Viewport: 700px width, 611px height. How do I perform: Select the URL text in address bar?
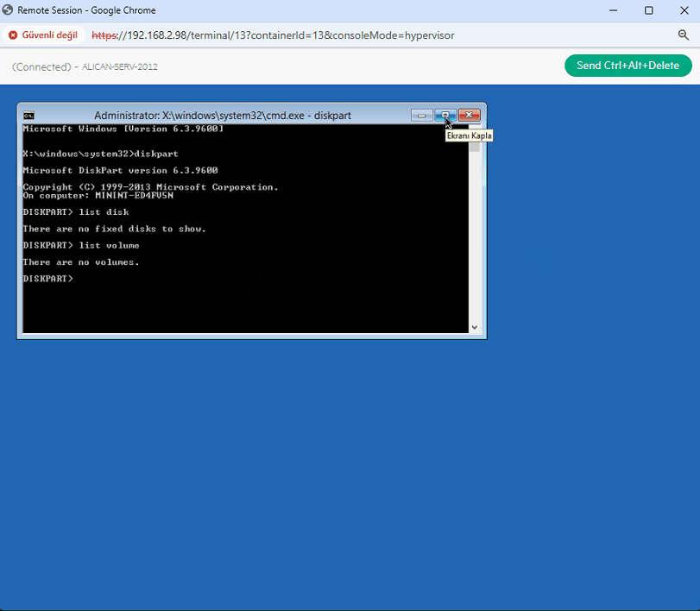click(273, 35)
